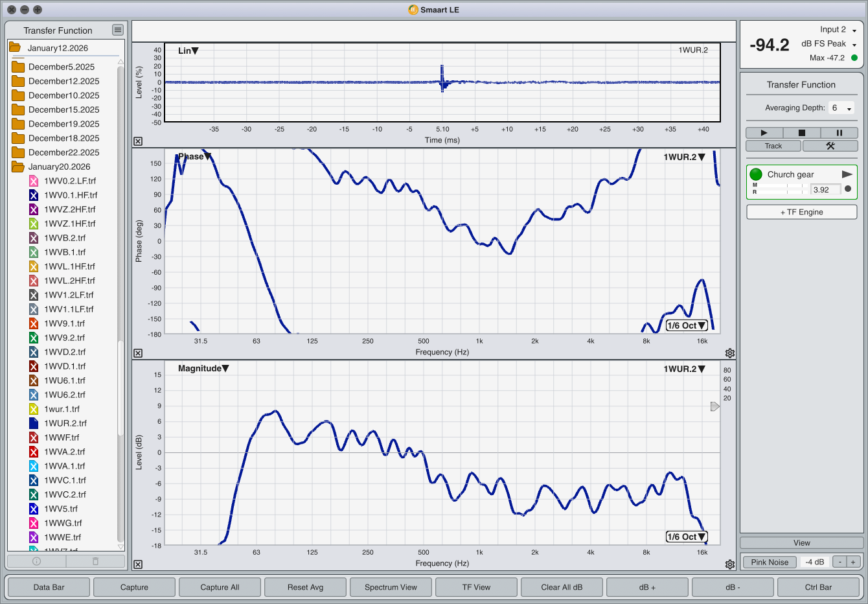Toggle the Pink Noise generator
This screenshot has height=604, width=868.
[x=770, y=562]
